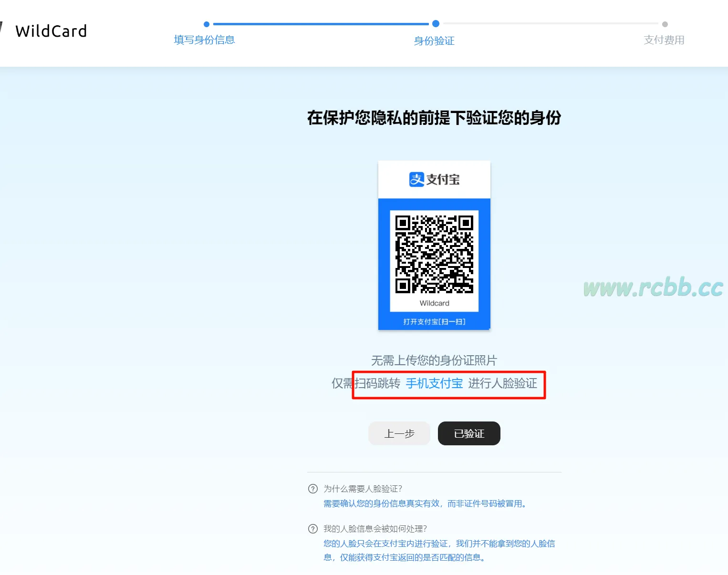This screenshot has height=575, width=728.
Task: Click the 手机支付宝 blue link text
Action: (434, 383)
